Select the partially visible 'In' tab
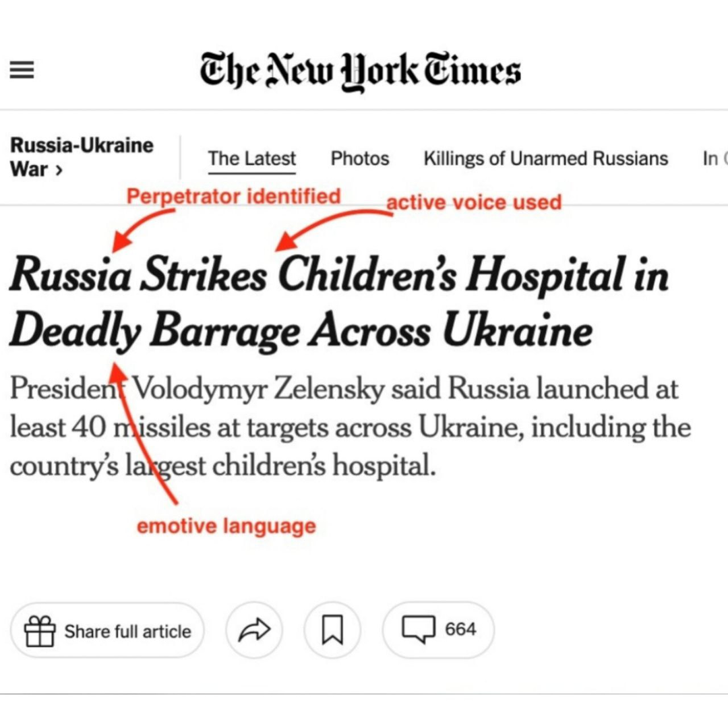This screenshot has width=728, height=728. click(711, 159)
